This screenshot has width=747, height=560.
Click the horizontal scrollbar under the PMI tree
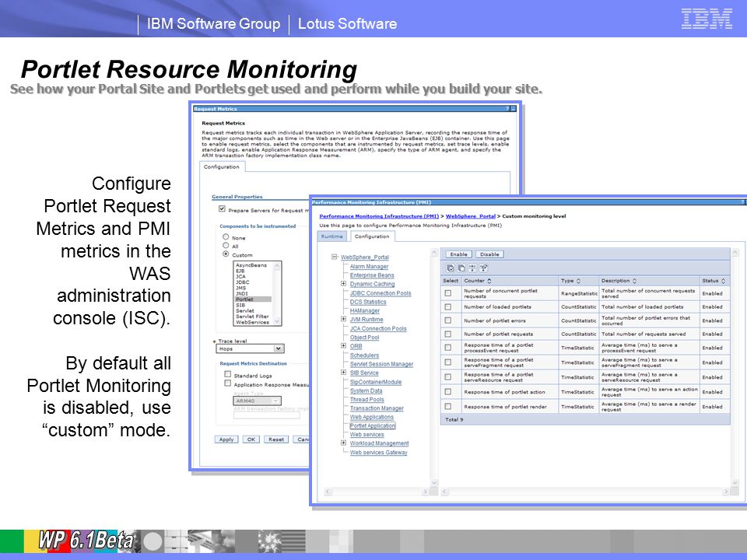tap(377, 491)
